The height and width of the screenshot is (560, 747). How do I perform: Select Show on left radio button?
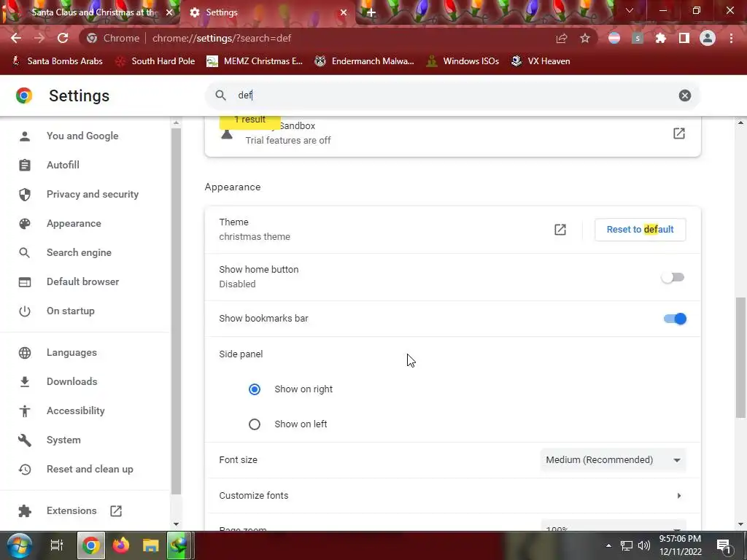click(x=255, y=424)
